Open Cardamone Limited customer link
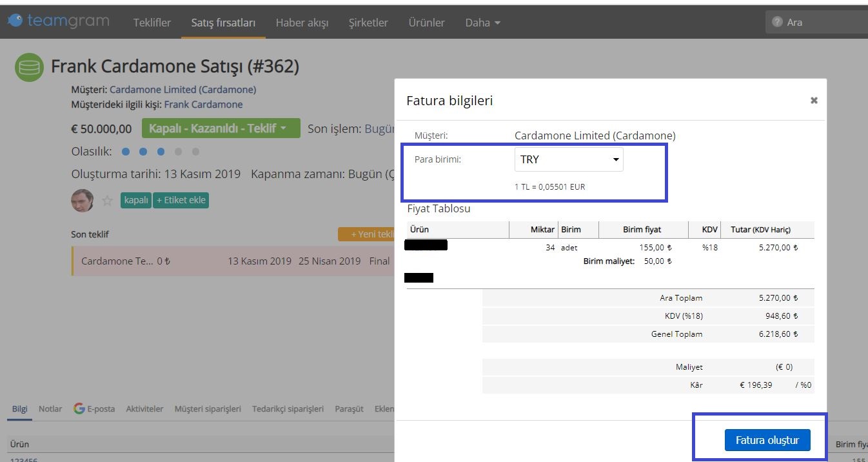The width and height of the screenshot is (868, 462). [x=182, y=90]
